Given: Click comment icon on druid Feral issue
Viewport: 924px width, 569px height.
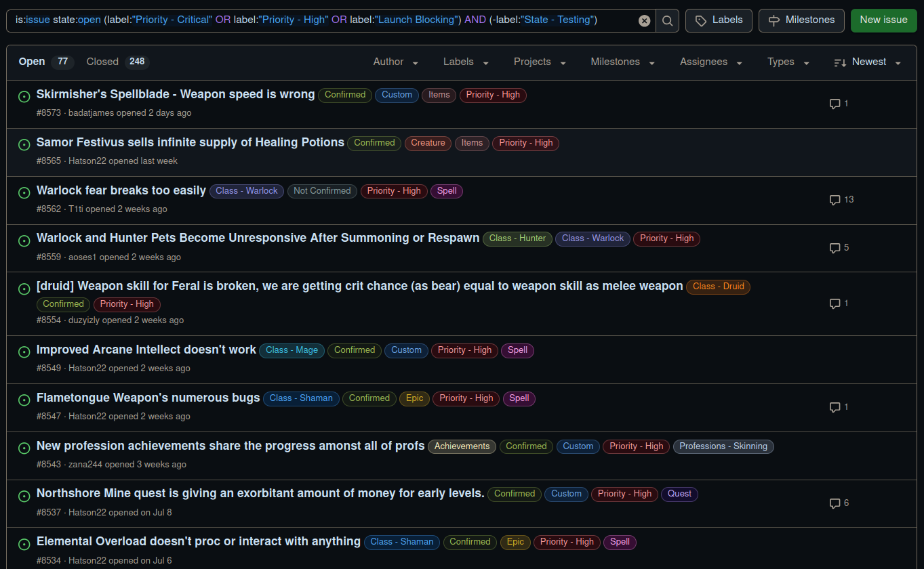Looking at the screenshot, I should [x=835, y=303].
